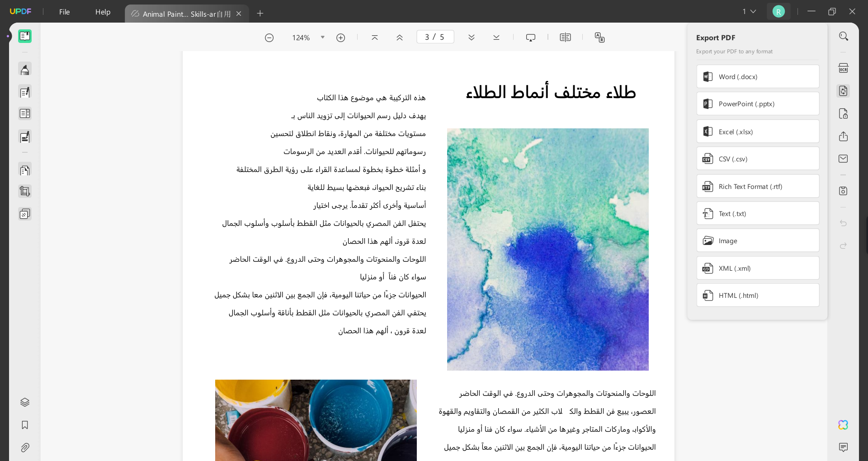Screen dimensions: 868x461
Task: Click the Undo arrow in right sidebar
Action: pos(844,223)
